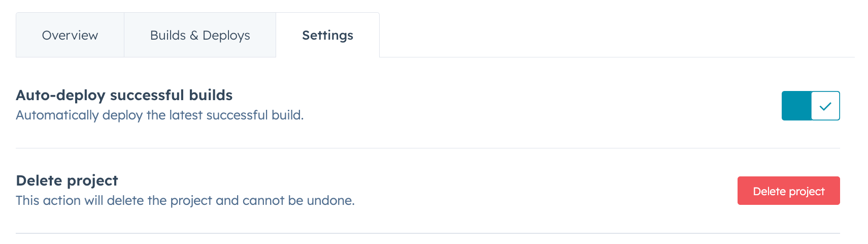The height and width of the screenshot is (244, 868).
Task: Click the white knob of the auto-deploy switch
Action: tap(825, 106)
